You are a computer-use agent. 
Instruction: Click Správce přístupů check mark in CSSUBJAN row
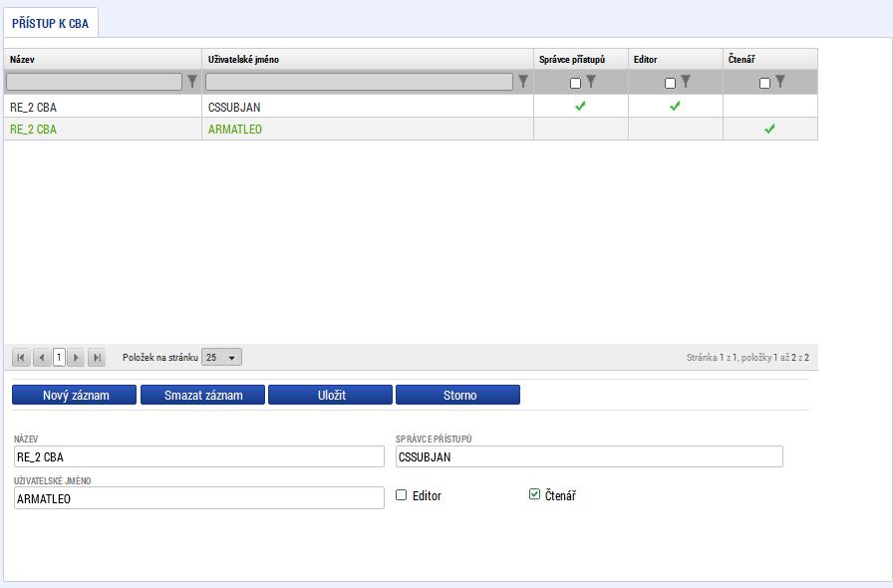click(580, 106)
